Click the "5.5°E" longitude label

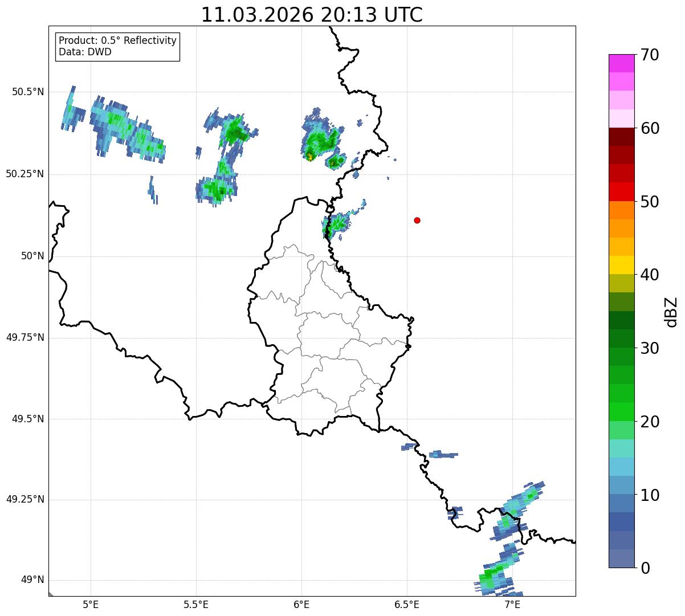(196, 605)
